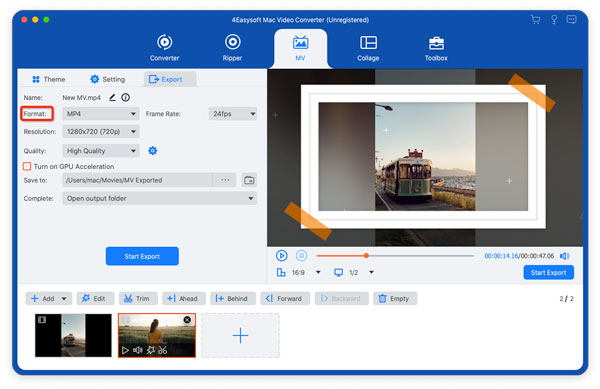Click the monitor display icon
Screen dimensions: 600x389
point(338,272)
